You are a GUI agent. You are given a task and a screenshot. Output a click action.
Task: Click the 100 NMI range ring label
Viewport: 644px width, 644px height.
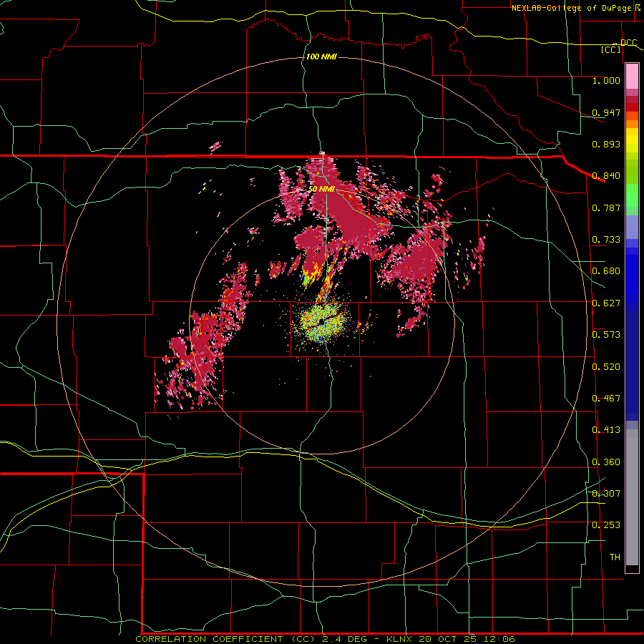click(x=321, y=57)
